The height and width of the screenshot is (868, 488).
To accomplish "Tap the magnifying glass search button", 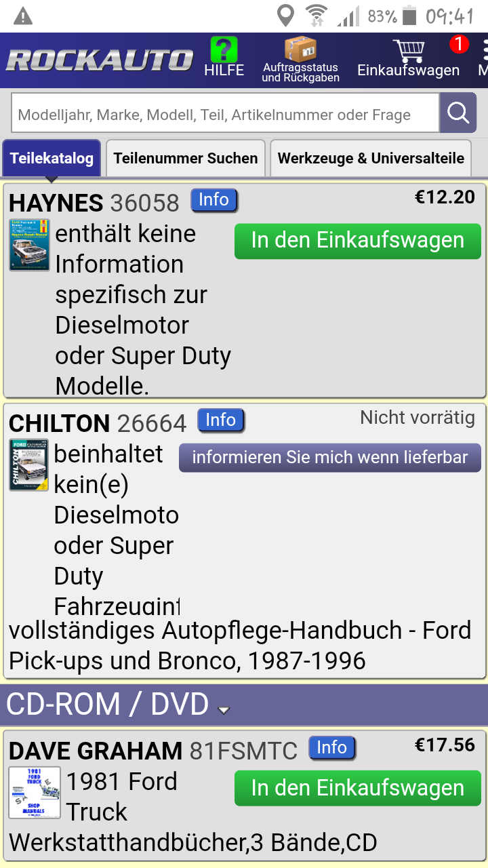I will point(458,113).
